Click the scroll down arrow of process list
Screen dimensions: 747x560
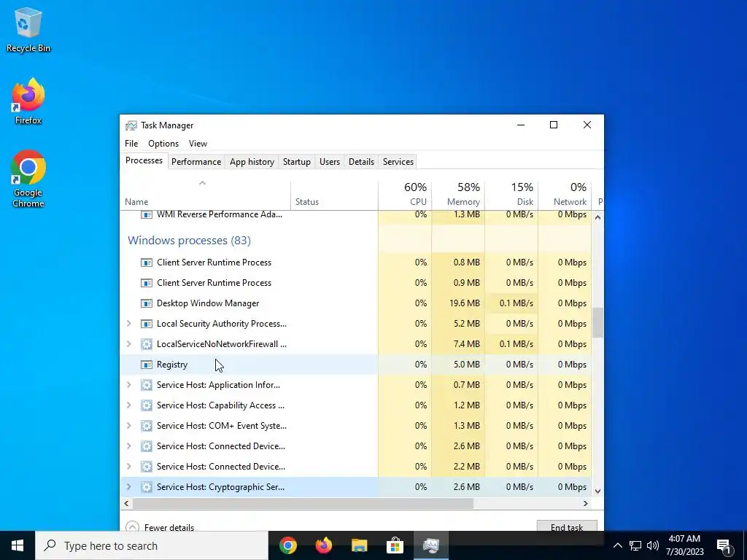pyautogui.click(x=597, y=491)
